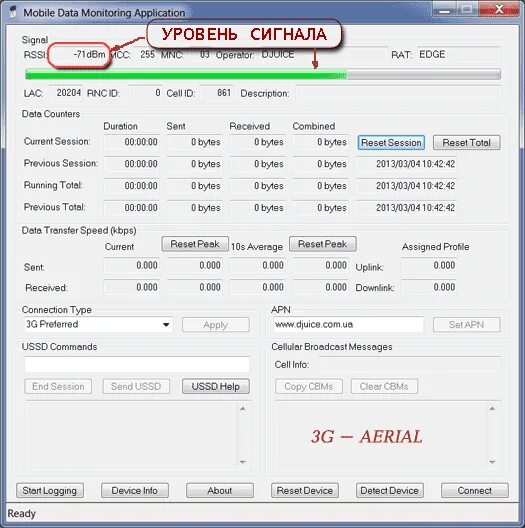Viewport: 525px width, 528px height.
Task: Click the RAT field showing EDGE
Action: coord(458,55)
